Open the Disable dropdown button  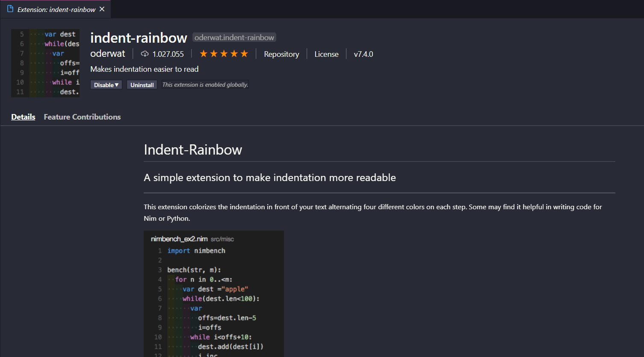[106, 85]
